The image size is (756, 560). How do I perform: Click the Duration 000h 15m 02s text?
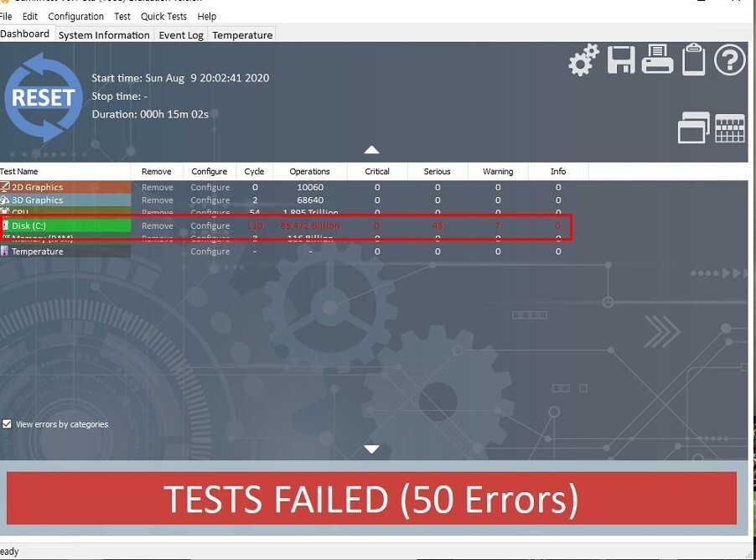pyautogui.click(x=150, y=114)
